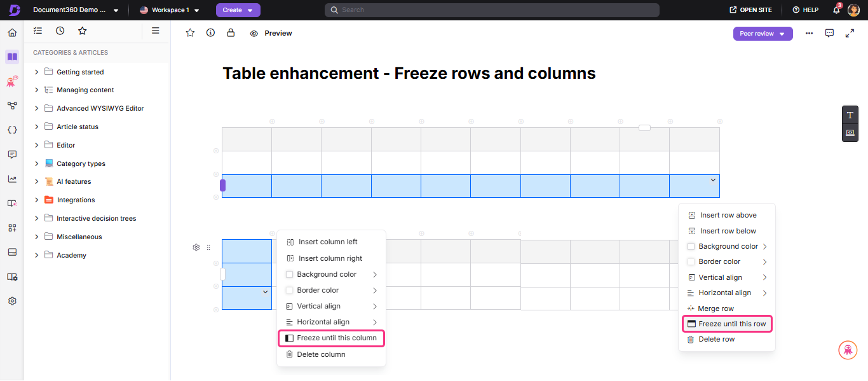Open the site with OPEN SITE link
Viewport: 868px width, 381px height.
click(750, 10)
